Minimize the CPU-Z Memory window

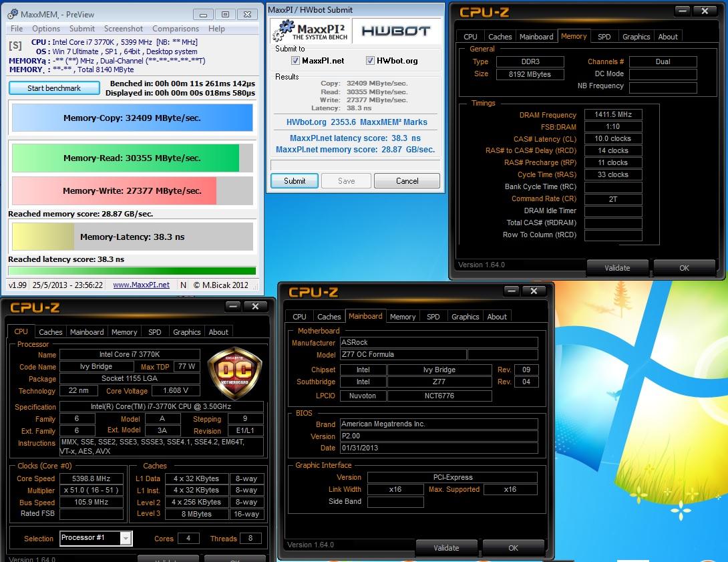(x=683, y=10)
